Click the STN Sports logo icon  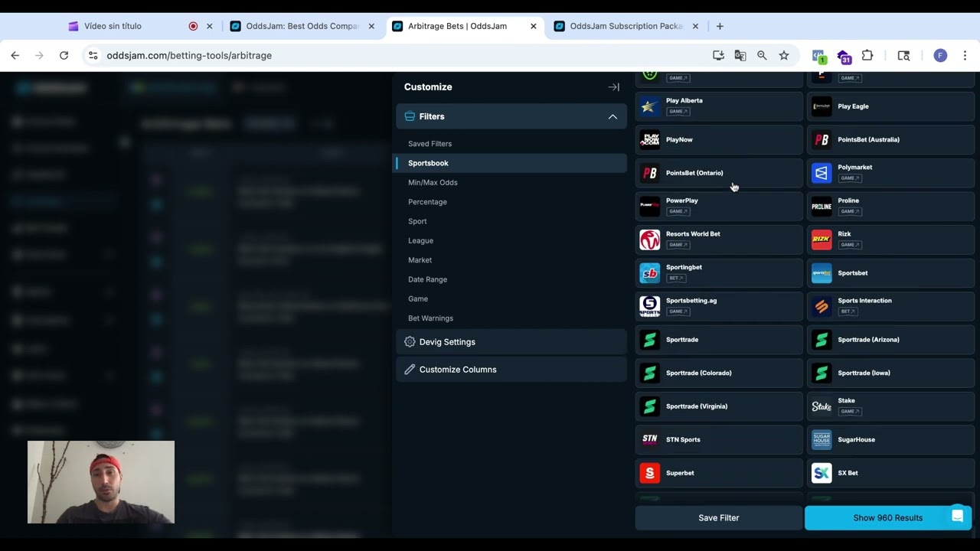[x=649, y=439]
